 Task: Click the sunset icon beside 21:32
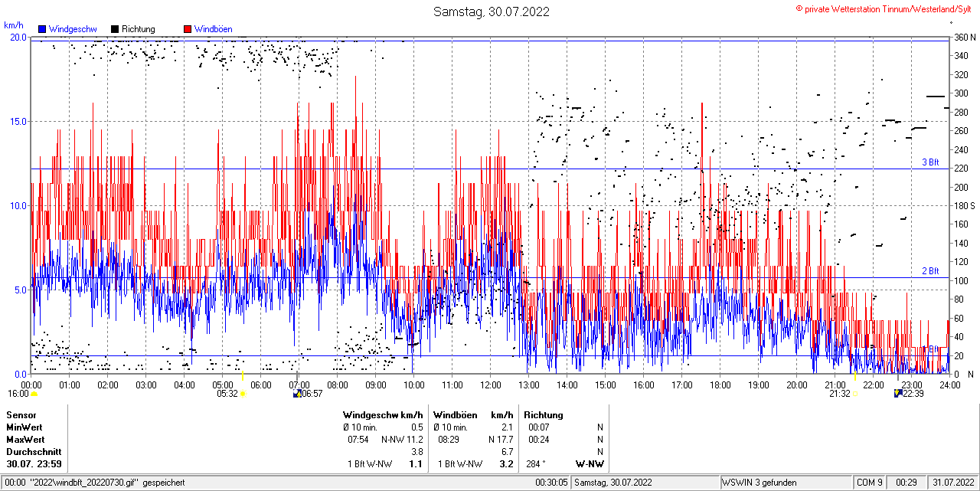click(x=855, y=394)
